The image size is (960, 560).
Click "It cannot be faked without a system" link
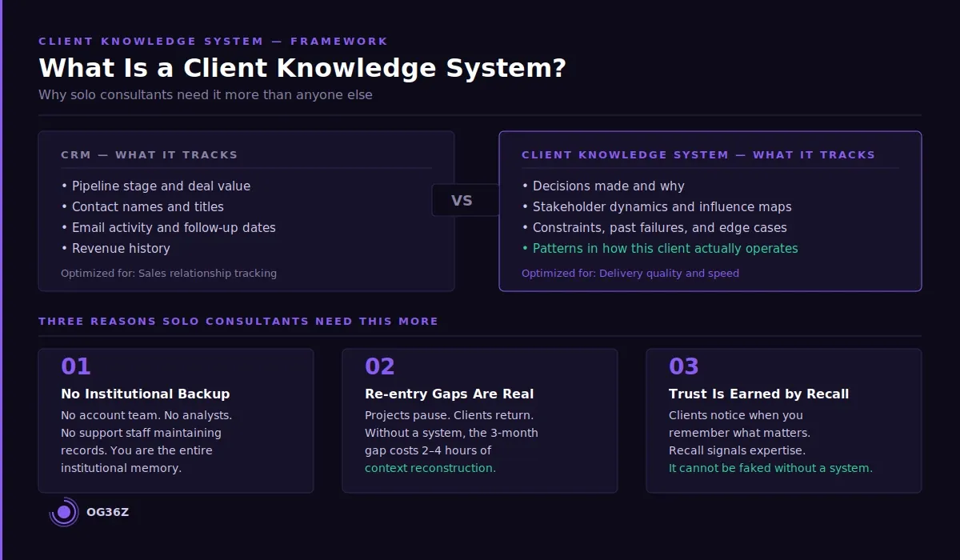[x=770, y=467]
